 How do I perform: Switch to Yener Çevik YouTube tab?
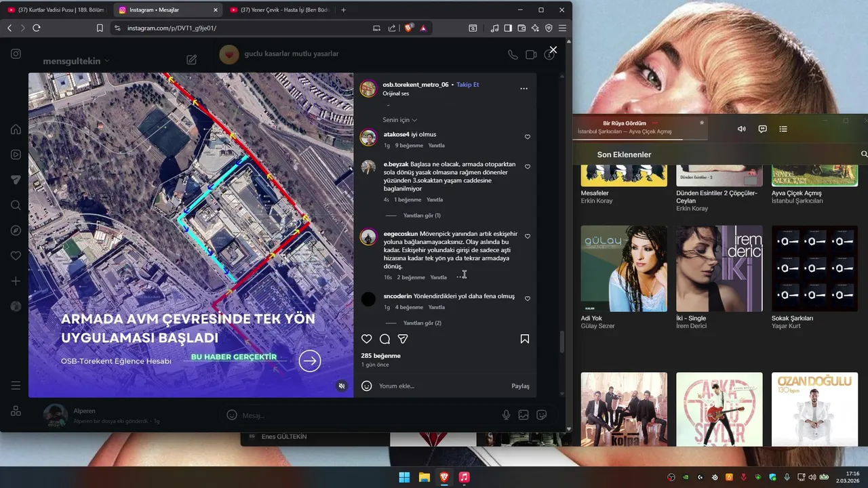[x=279, y=10]
